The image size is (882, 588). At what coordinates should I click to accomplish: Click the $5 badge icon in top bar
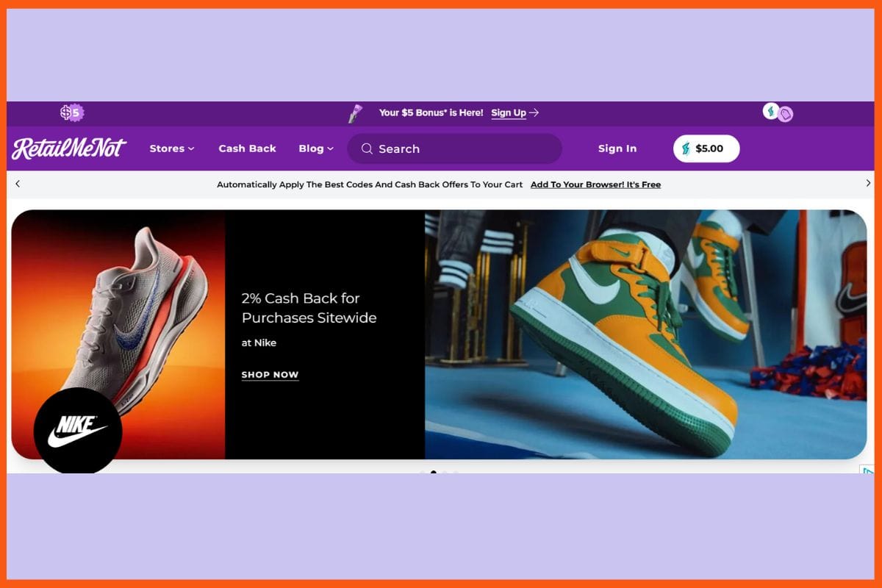72,112
